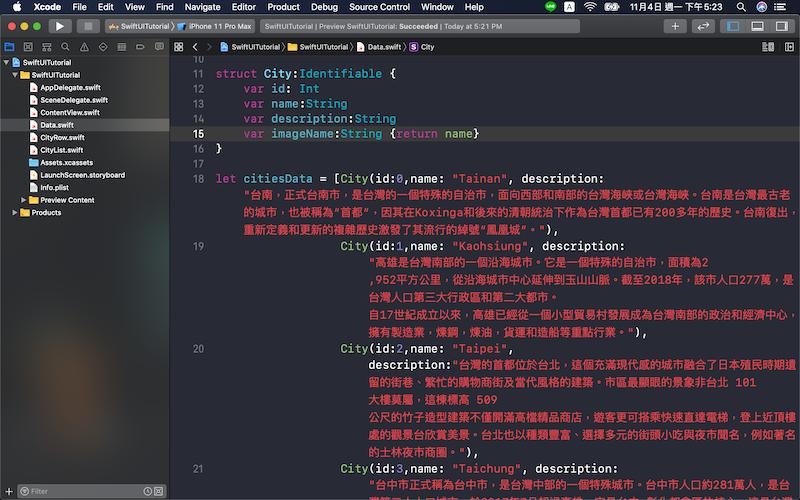Viewport: 800px width, 500px height.
Task: Show the Report navigator
Action: 159,47
